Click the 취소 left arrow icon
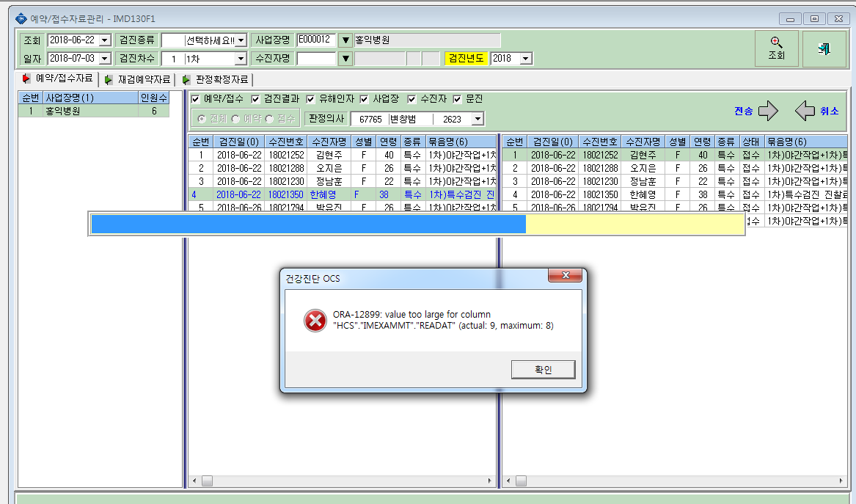The width and height of the screenshot is (856, 504). [805, 111]
